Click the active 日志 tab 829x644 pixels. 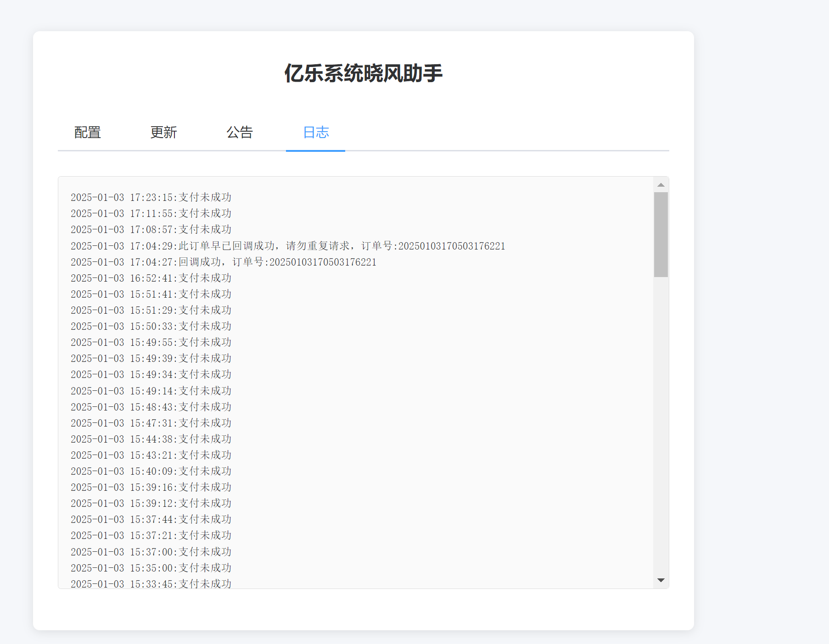tap(315, 132)
